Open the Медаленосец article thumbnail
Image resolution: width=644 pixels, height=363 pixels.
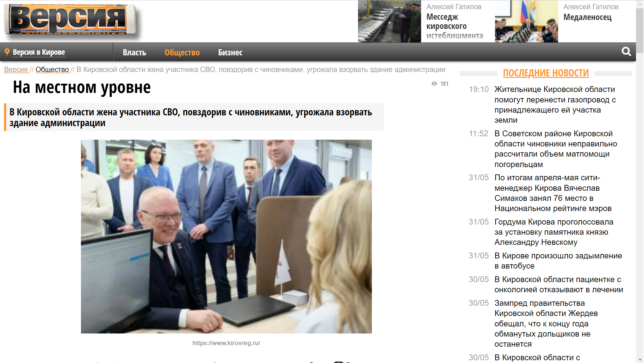pos(526,21)
